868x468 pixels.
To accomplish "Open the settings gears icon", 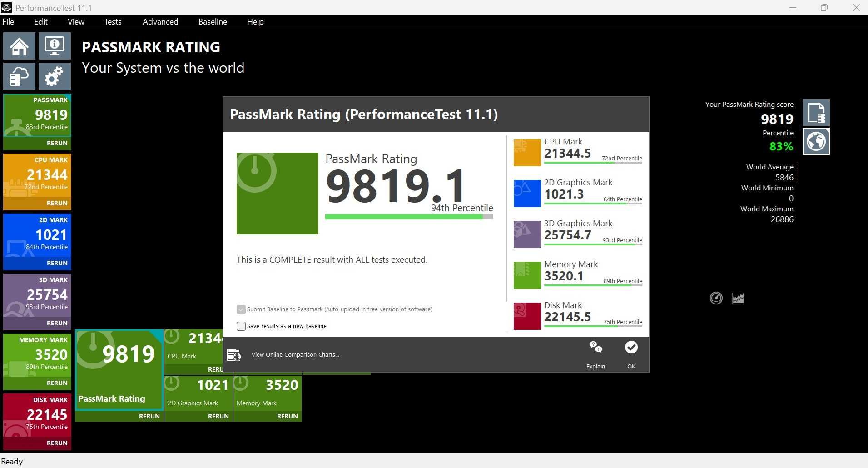I will [55, 76].
